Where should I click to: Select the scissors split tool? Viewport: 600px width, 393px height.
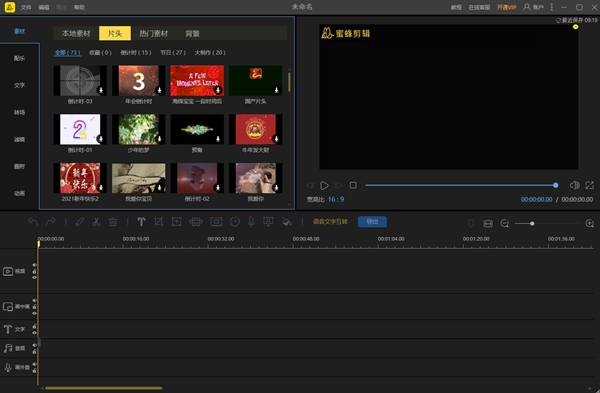pyautogui.click(x=96, y=222)
